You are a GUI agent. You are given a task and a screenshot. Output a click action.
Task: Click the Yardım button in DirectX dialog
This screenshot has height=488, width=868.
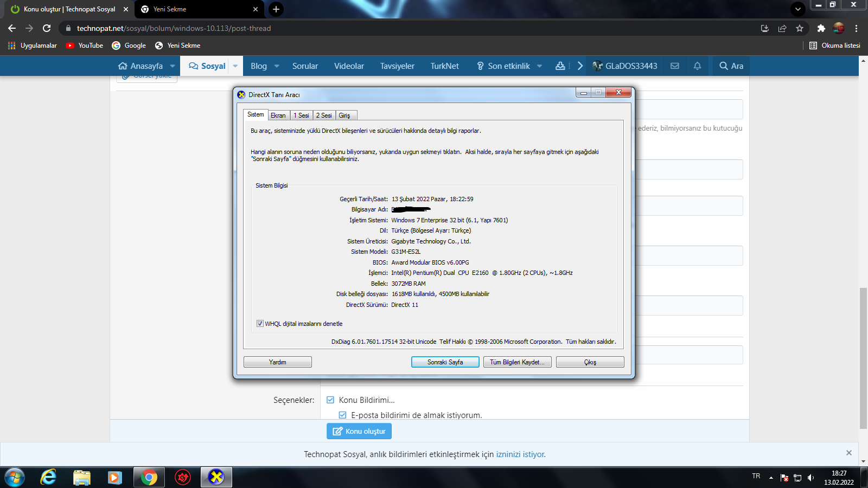tap(278, 362)
